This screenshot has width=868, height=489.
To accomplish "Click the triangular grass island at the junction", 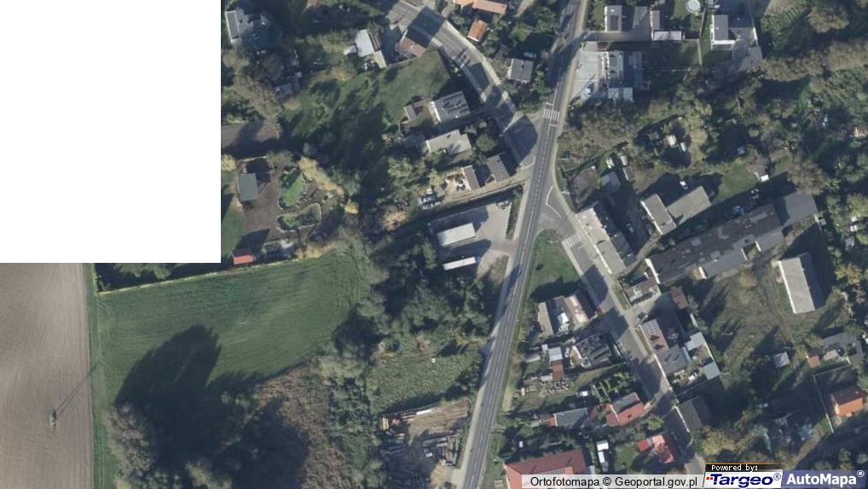I will [550, 265].
